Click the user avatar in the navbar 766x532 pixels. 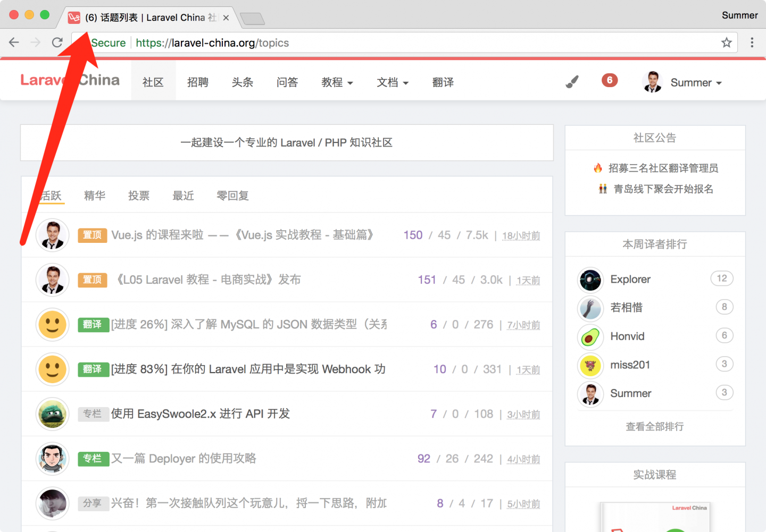click(652, 82)
